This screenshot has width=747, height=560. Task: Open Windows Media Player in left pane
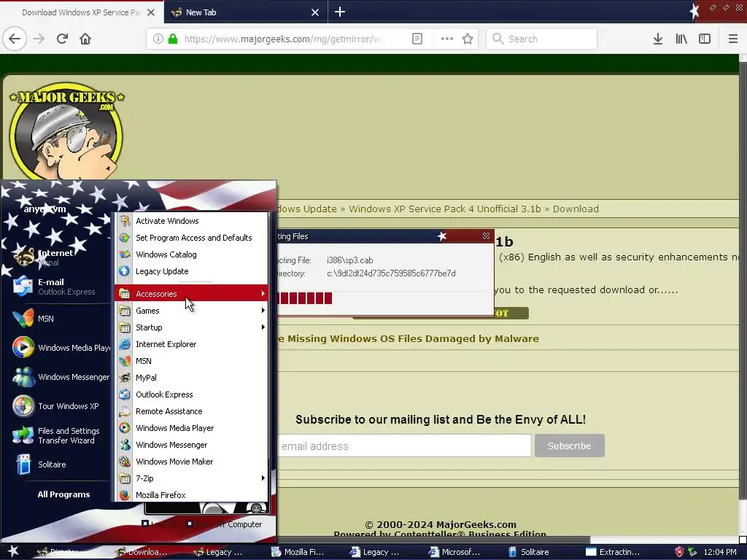[60, 348]
